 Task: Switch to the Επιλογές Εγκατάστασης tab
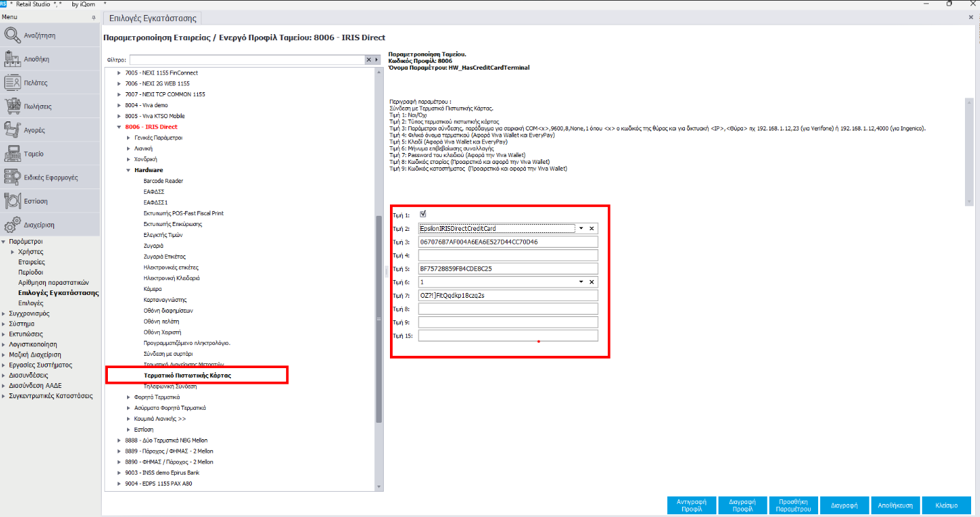click(153, 18)
